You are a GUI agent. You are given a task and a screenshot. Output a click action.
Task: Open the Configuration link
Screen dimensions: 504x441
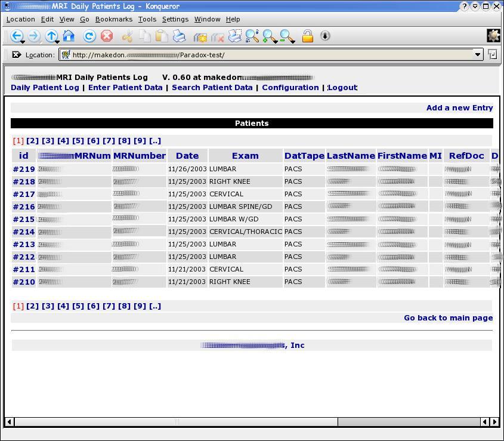[290, 88]
